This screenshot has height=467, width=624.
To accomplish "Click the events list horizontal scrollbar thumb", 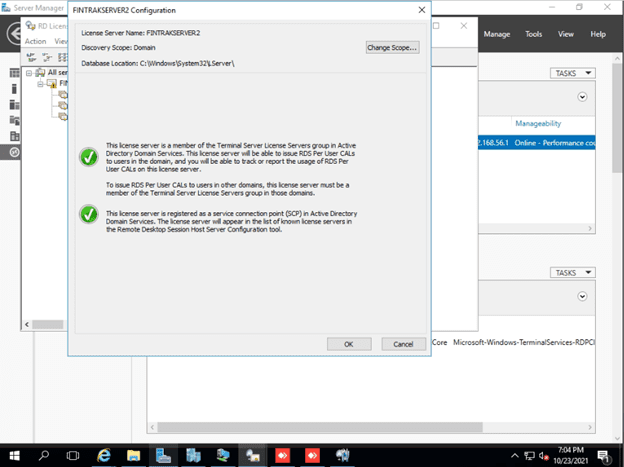I will pos(320,427).
